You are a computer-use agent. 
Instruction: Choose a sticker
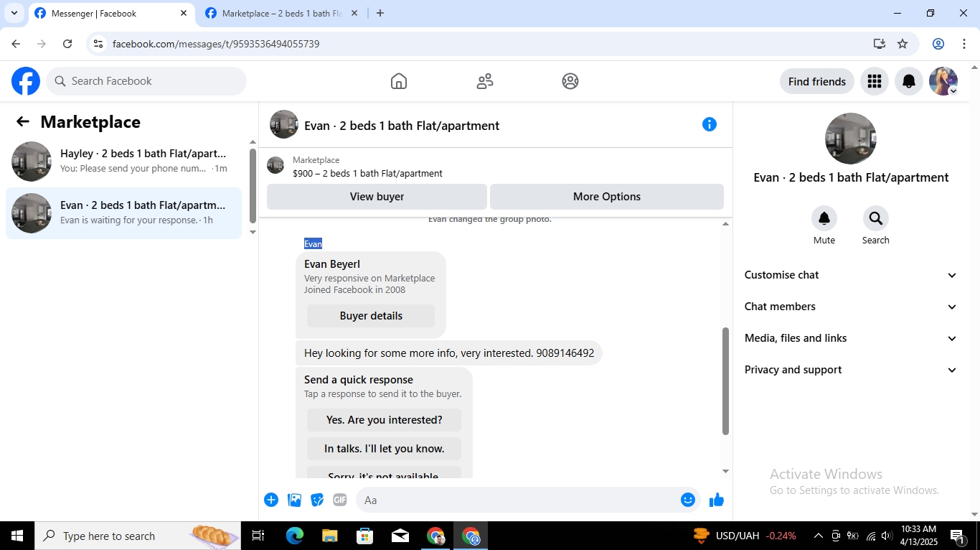(x=317, y=500)
